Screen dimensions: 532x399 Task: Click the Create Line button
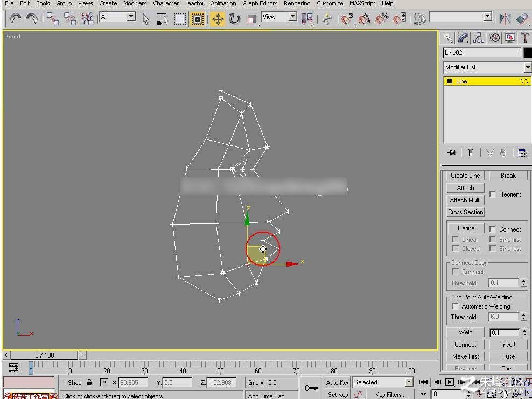coord(465,176)
